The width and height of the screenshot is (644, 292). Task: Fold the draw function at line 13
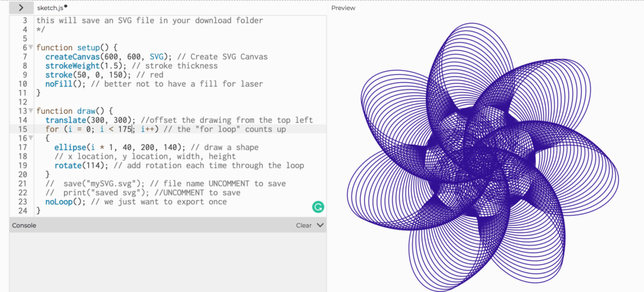click(x=31, y=111)
